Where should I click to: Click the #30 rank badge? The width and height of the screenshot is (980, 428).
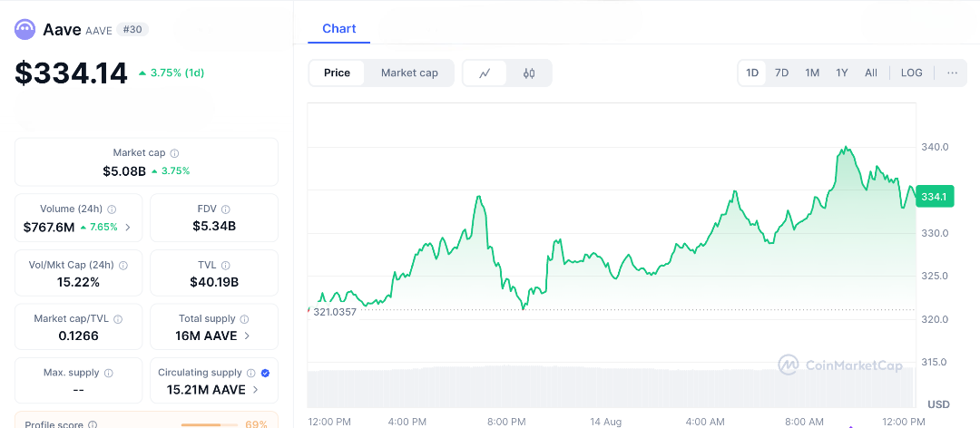point(132,29)
